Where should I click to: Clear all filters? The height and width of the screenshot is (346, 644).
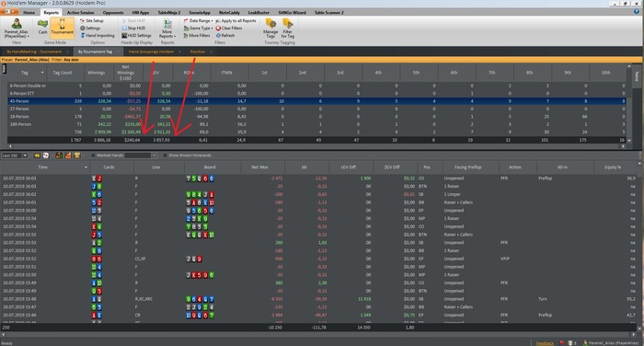[x=229, y=28]
